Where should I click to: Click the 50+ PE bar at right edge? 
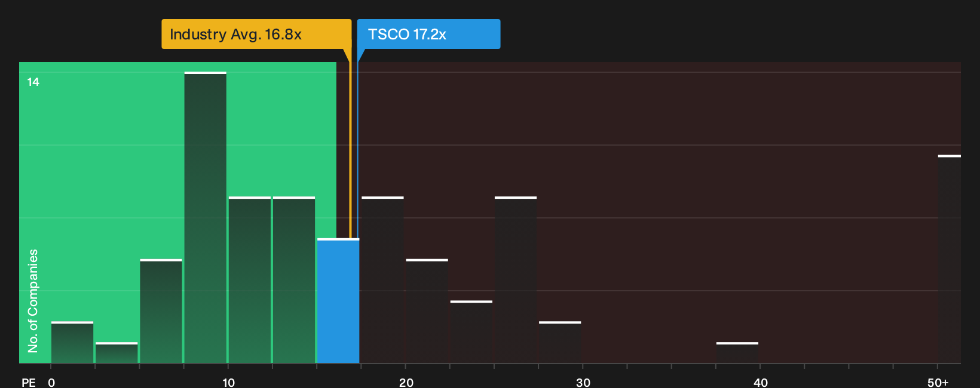[x=950, y=259]
